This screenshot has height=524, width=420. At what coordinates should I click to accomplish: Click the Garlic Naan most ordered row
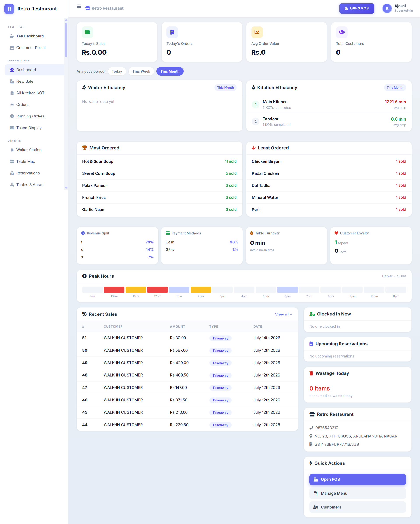[159, 210]
